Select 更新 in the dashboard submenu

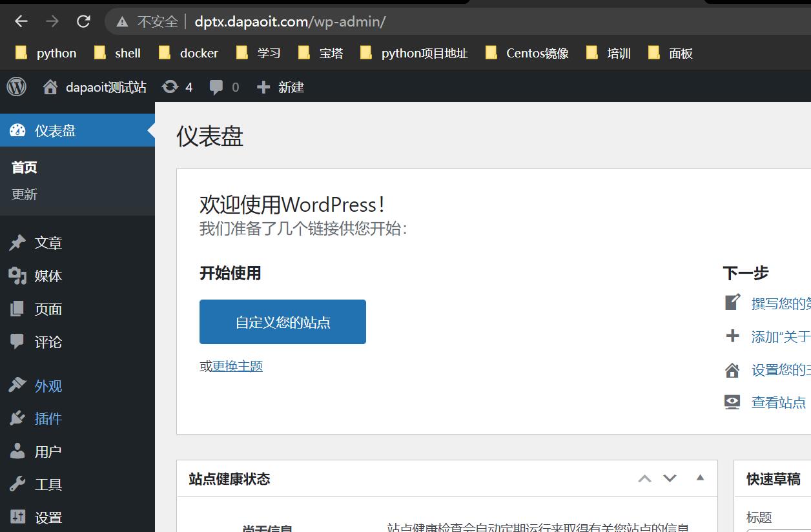pyautogui.click(x=25, y=194)
